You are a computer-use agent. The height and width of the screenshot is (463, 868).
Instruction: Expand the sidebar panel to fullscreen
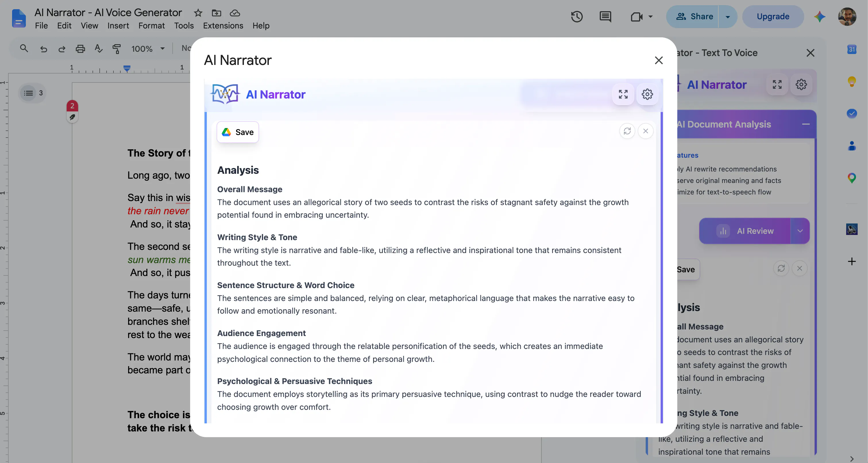point(777,84)
